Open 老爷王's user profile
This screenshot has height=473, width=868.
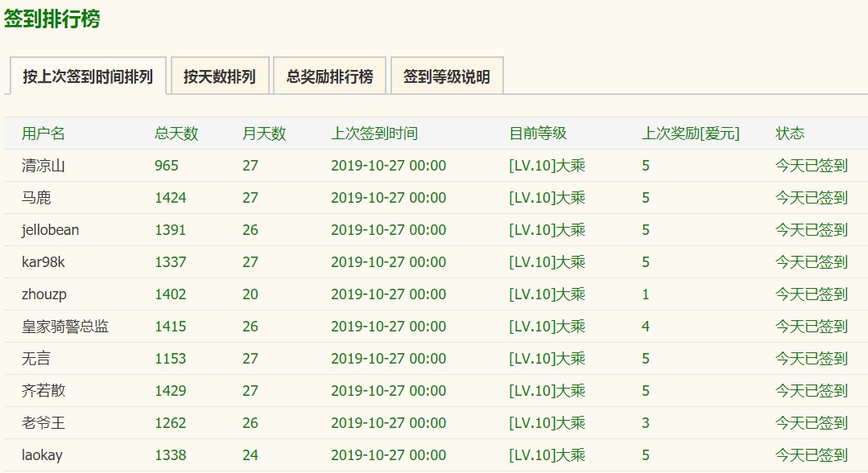point(43,423)
